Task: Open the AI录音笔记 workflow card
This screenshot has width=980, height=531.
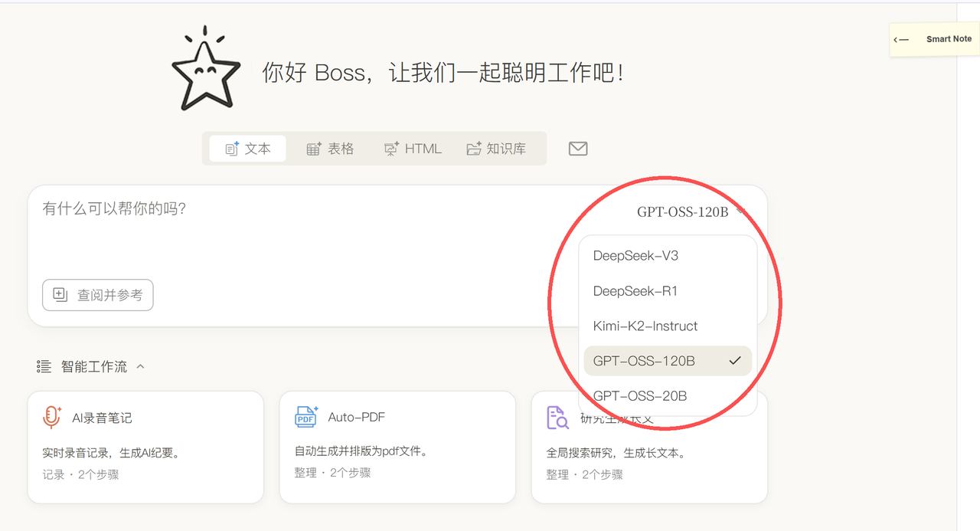Action: point(145,447)
